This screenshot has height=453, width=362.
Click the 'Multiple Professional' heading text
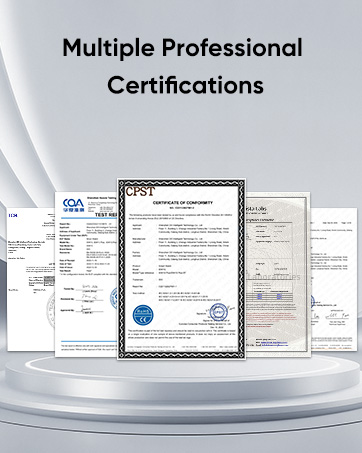click(182, 48)
